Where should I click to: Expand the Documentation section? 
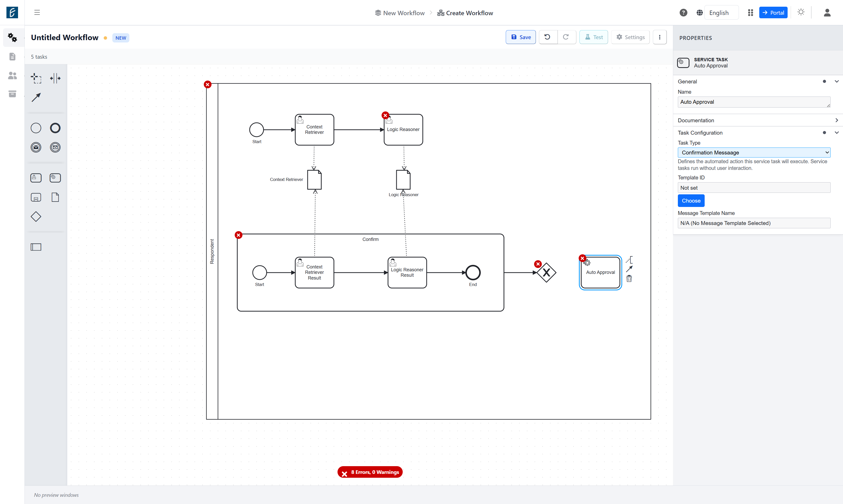coord(837,120)
